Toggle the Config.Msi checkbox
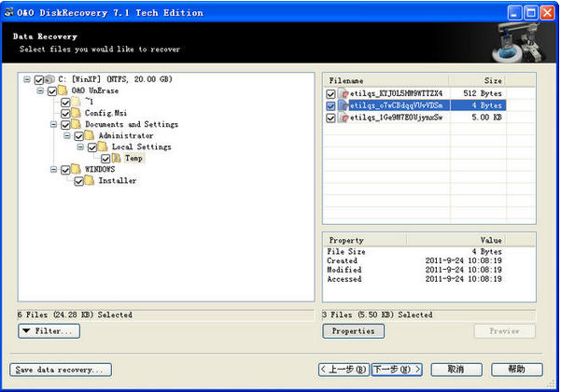 pos(65,114)
